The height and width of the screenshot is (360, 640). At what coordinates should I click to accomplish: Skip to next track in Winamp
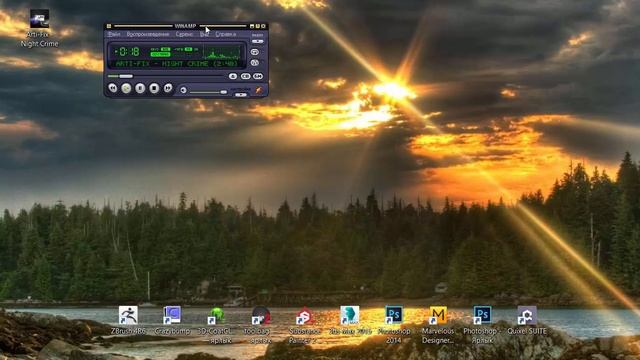click(x=168, y=88)
